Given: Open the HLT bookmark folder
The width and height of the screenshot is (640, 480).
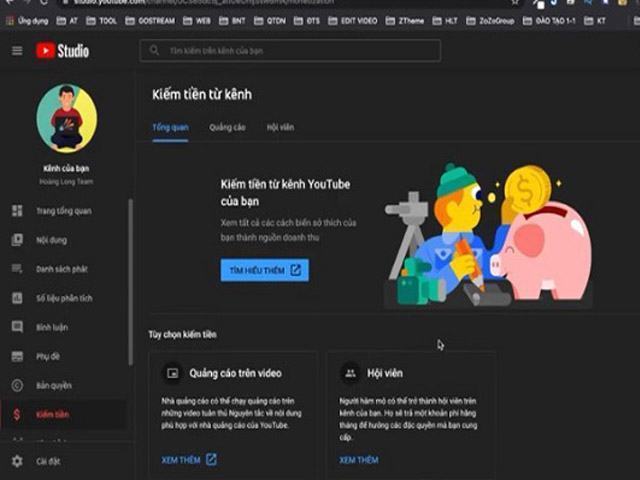Looking at the screenshot, I should tap(445, 20).
